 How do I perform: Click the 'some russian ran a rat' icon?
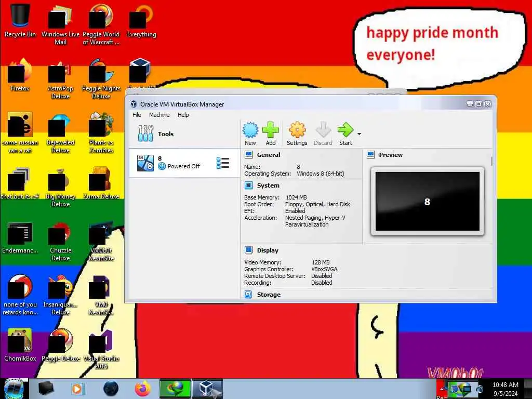tap(20, 132)
